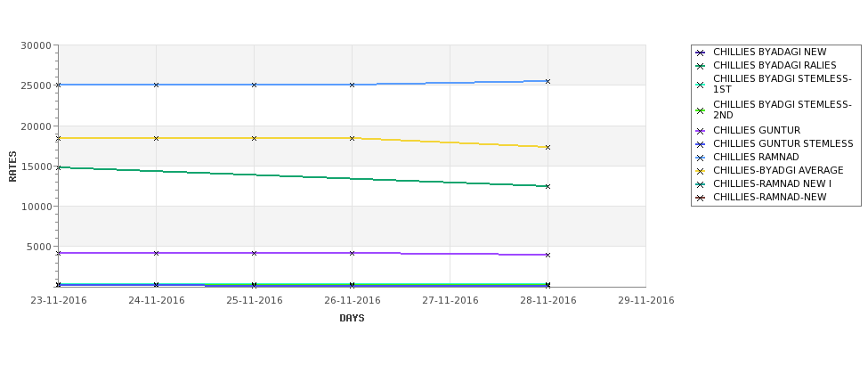Click the CHILLIES BYADAGI NEW legend marker
Image resolution: width=868 pixels, height=382 pixels.
[x=701, y=53]
